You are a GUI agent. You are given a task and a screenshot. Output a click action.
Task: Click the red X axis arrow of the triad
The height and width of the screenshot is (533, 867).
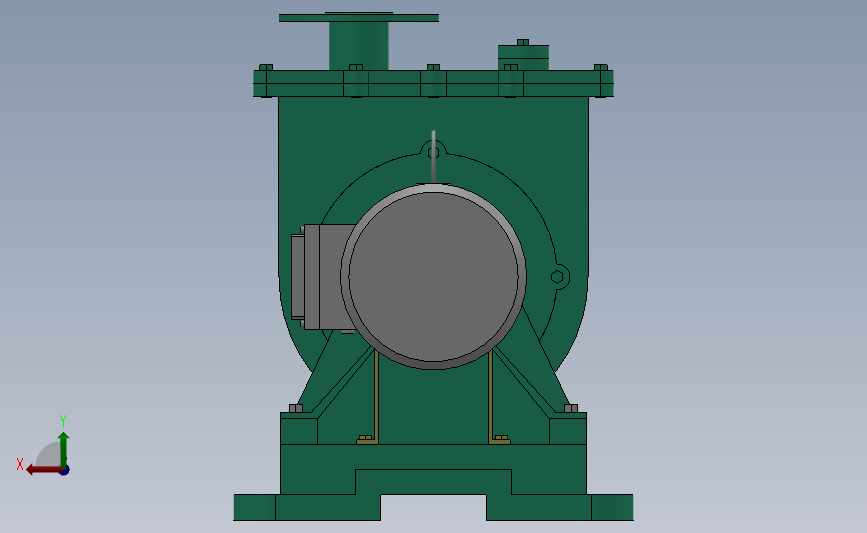(x=43, y=470)
